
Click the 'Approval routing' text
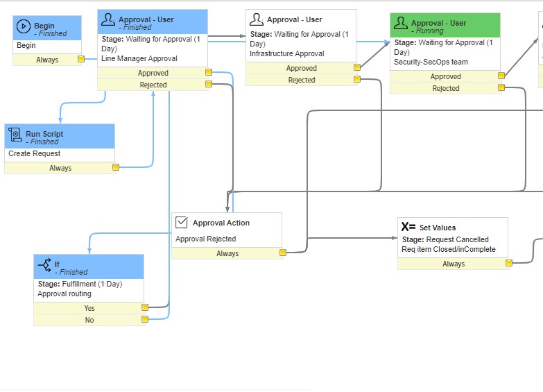[x=64, y=293]
